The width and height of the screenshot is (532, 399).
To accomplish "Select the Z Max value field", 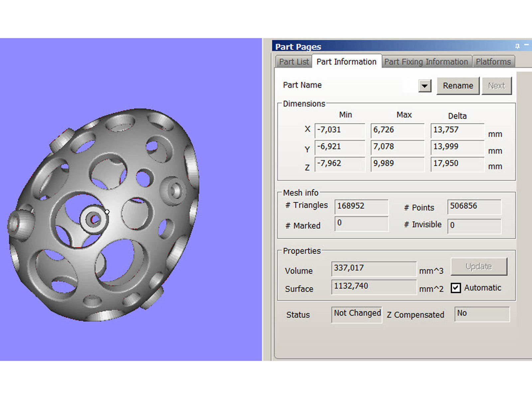I will pos(397,164).
